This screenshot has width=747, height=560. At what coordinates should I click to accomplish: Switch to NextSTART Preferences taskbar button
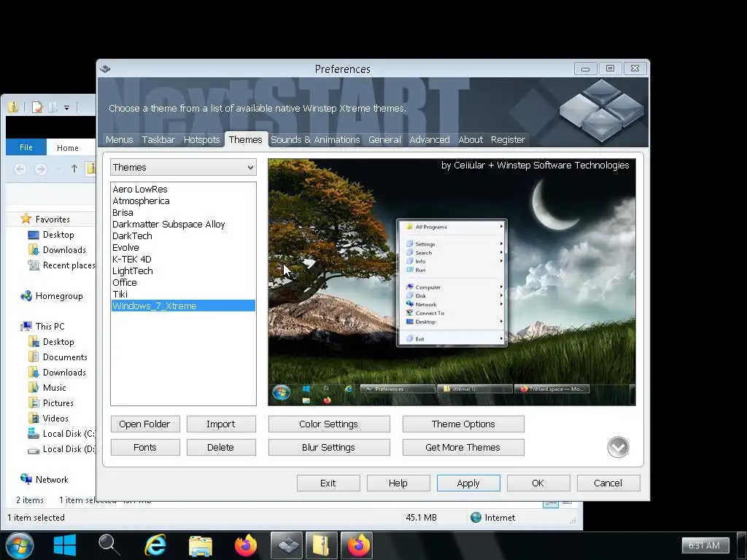pyautogui.click(x=287, y=545)
